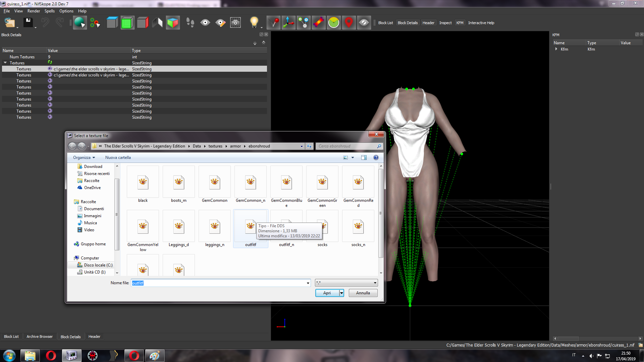This screenshot has width=644, height=362.
Task: Select the object picking sphere tool
Action: point(80,23)
